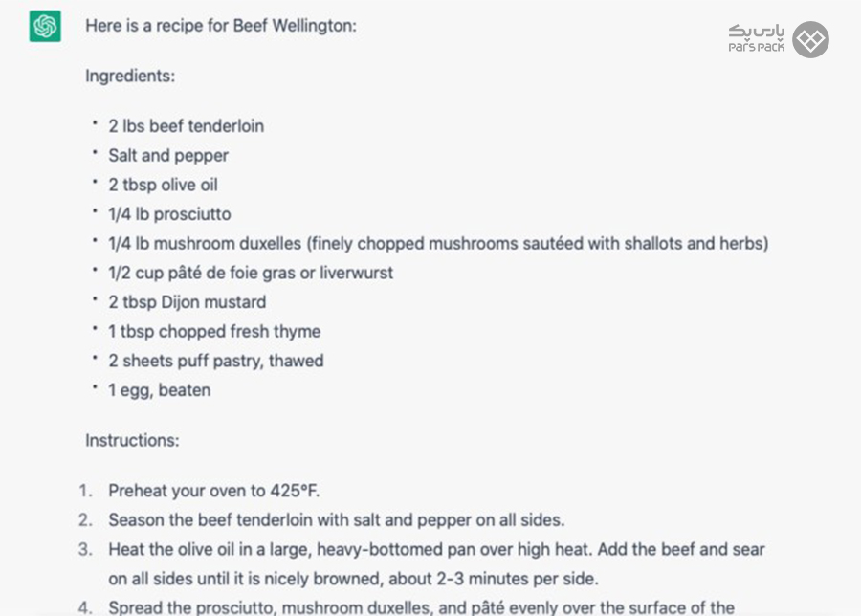Viewport: 861px width, 616px height.
Task: Click the '2 sheets puff pastry, thawed' item
Action: tap(216, 362)
